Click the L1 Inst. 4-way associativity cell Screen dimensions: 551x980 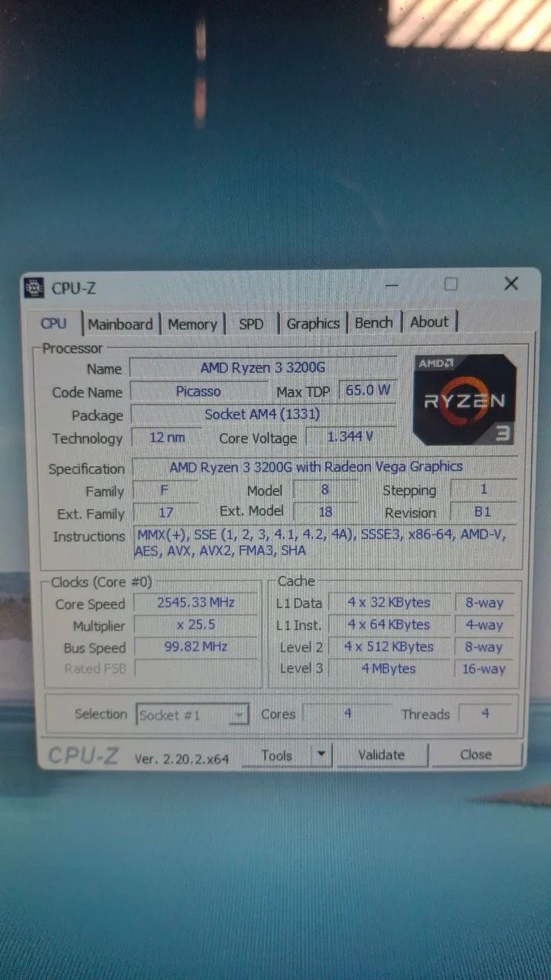[x=484, y=625]
